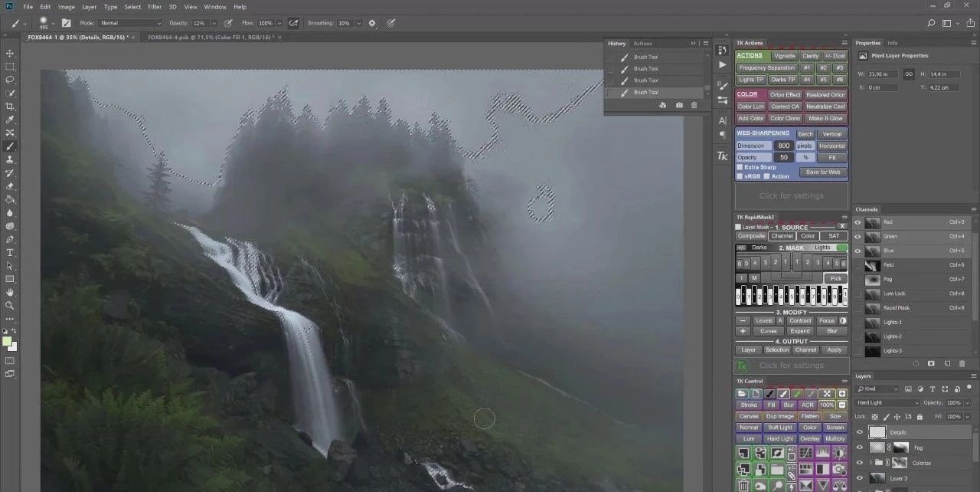Screen dimensions: 980x492
Task: Open the Filter menu
Action: (155, 7)
